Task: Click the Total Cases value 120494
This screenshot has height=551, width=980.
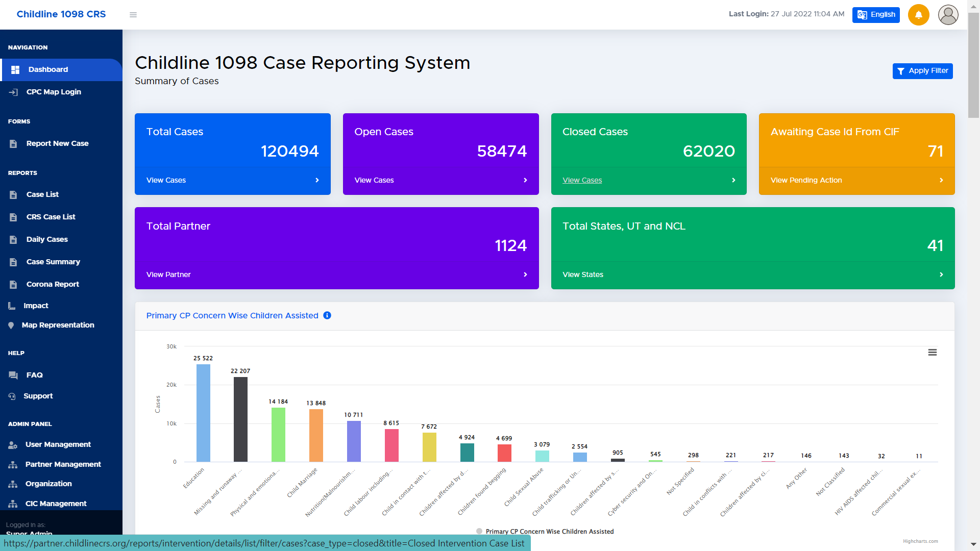Action: [289, 151]
